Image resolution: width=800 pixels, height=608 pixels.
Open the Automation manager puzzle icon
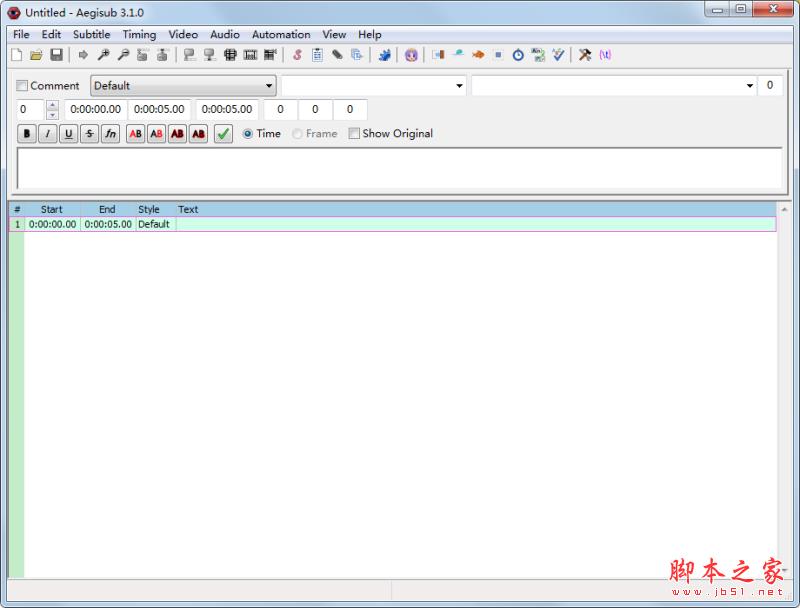coord(384,55)
